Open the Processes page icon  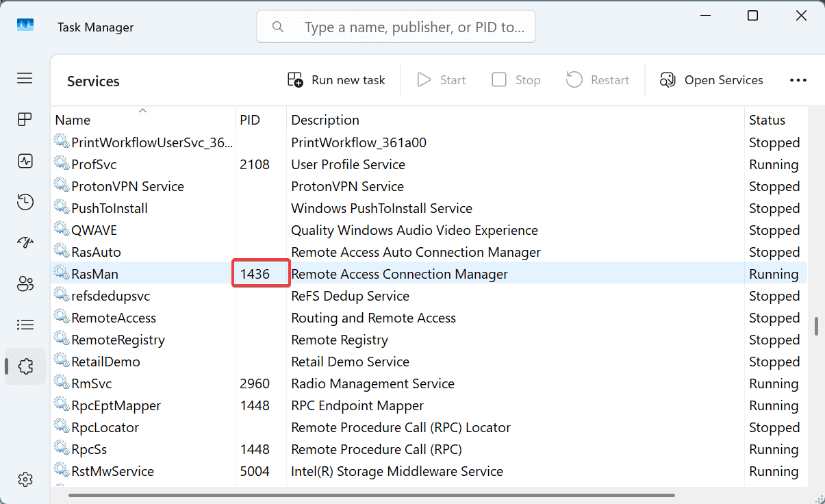click(x=25, y=119)
